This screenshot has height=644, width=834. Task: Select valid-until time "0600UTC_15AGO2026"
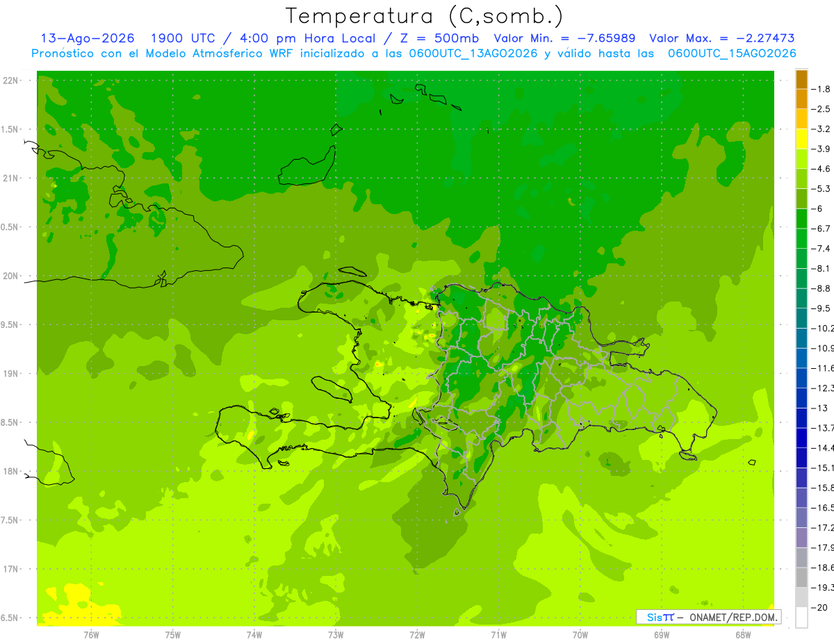(732, 53)
